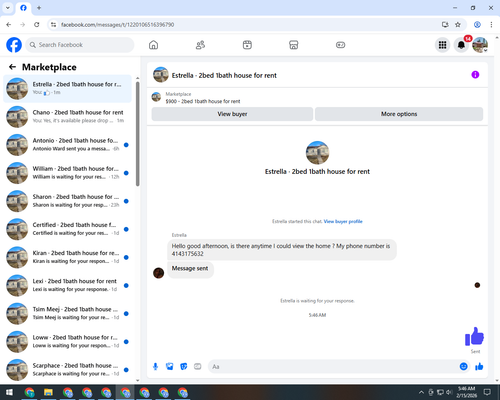Open the Marketplace storefront icon

coord(294,45)
